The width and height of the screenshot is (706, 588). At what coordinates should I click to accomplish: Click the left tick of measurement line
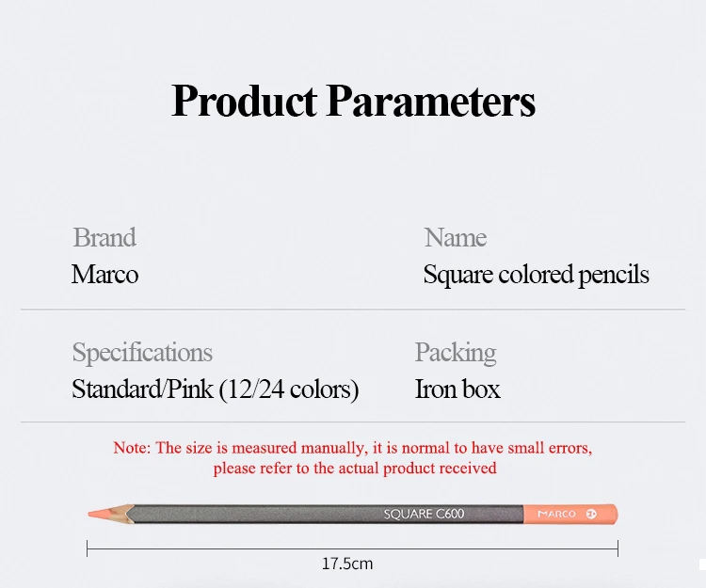tap(87, 548)
